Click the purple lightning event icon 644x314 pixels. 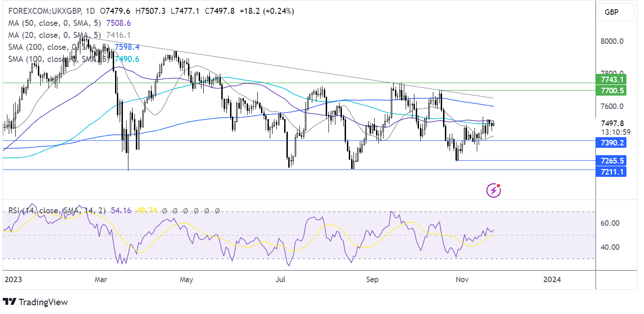(494, 189)
